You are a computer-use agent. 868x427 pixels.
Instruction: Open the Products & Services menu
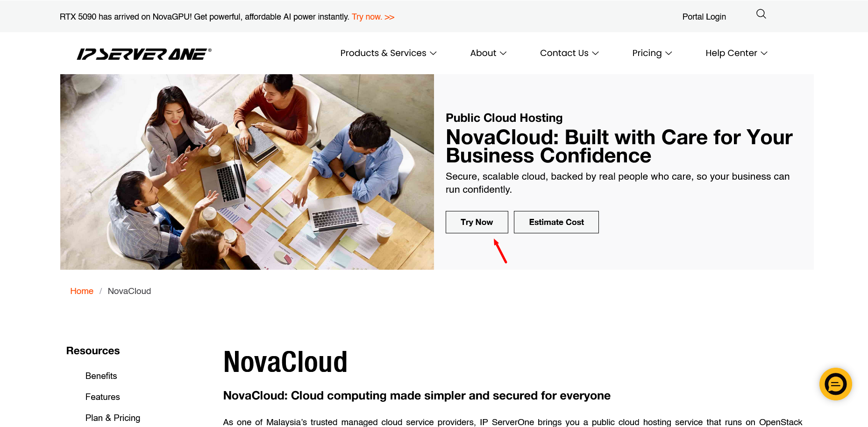(383, 53)
